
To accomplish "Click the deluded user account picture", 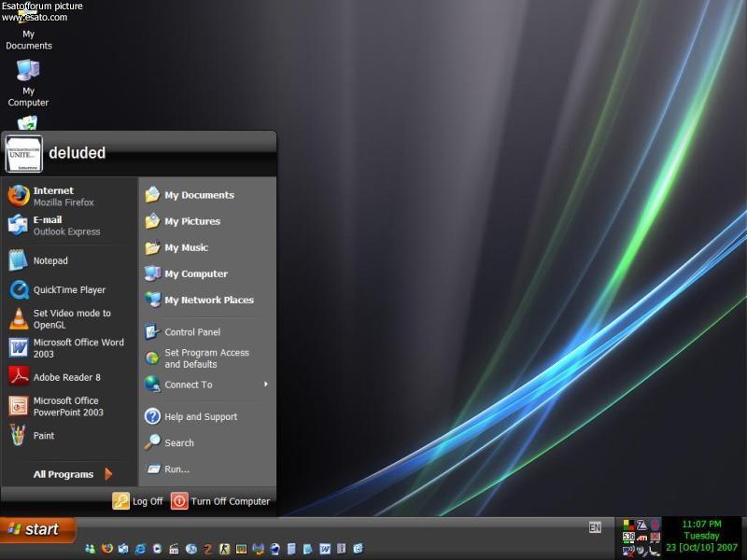I will pos(24,154).
